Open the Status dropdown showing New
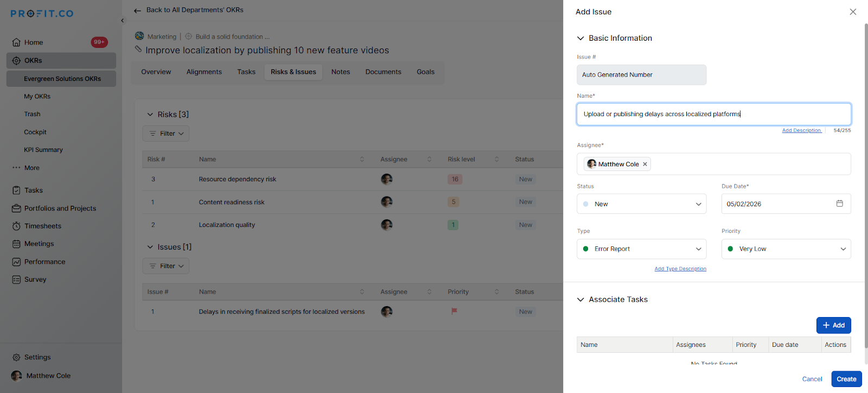The width and height of the screenshot is (868, 393). click(x=641, y=204)
